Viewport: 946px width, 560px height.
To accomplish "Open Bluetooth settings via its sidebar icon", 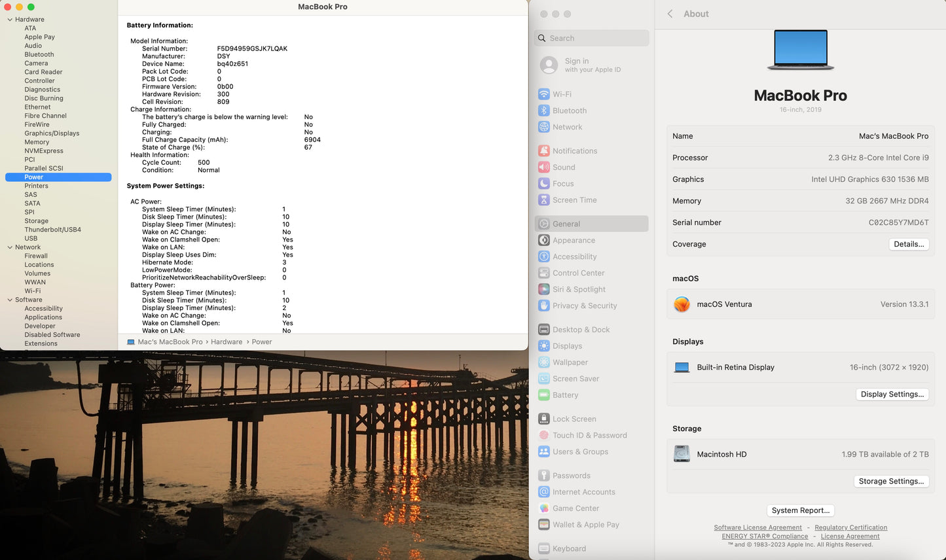I will point(543,111).
